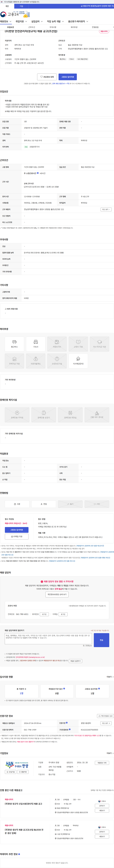Image resolution: width=114 pixels, height=868 pixels.
Task: Click the 식사제공(3식) icon
Action: (x=78, y=361)
